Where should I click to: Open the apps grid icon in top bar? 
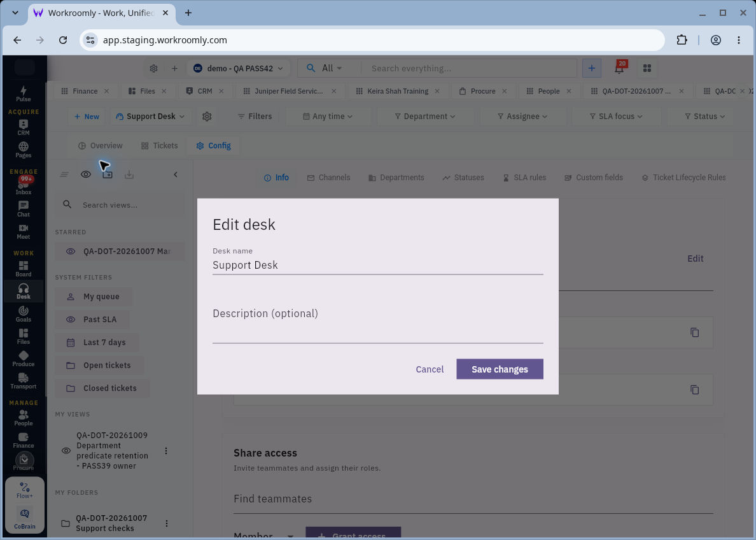(x=647, y=69)
